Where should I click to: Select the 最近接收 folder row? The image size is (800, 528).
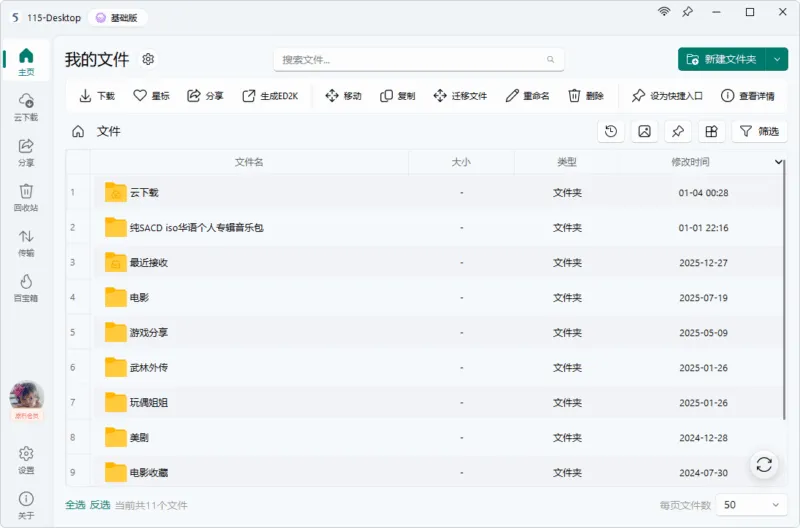(x=425, y=262)
